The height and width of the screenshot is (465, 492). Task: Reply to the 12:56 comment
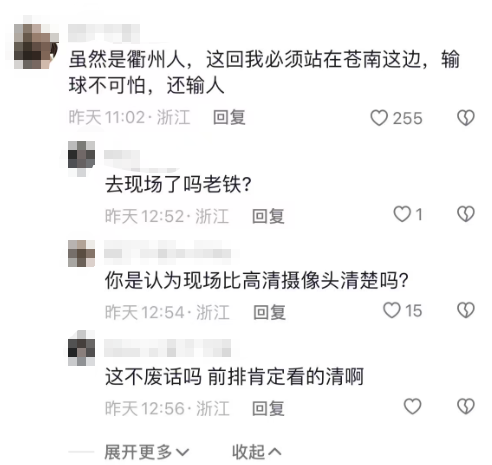click(x=268, y=409)
